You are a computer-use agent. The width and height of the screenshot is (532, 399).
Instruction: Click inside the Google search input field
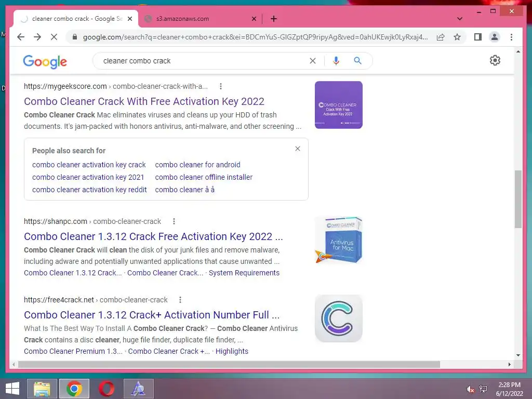click(x=204, y=61)
